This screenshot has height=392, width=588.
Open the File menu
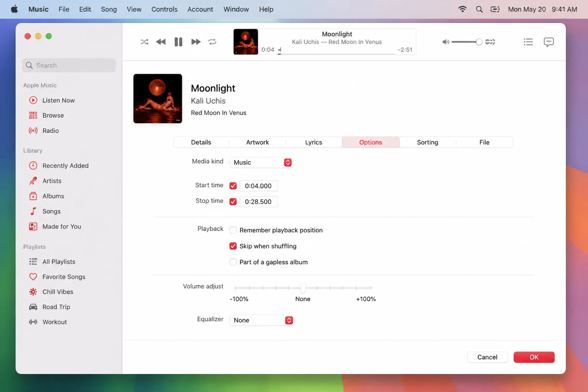point(64,9)
